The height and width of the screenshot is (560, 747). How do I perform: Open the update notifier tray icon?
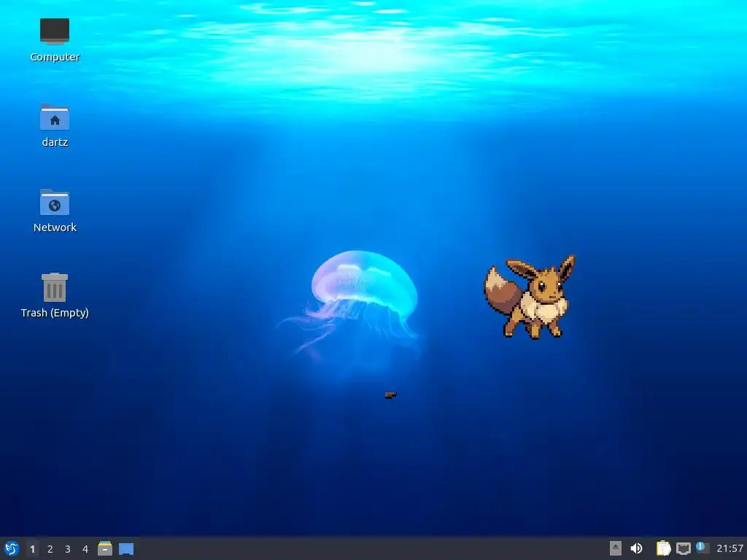tap(703, 548)
